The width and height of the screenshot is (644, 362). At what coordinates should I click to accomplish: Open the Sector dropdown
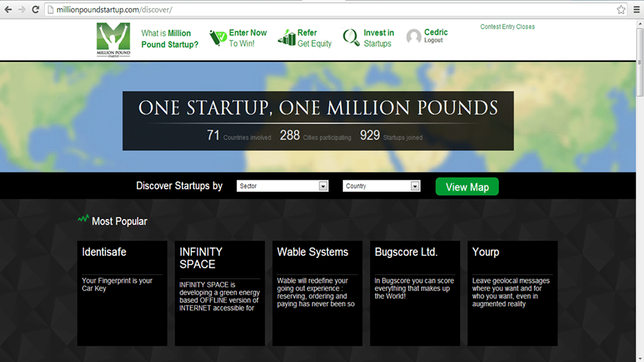point(282,186)
